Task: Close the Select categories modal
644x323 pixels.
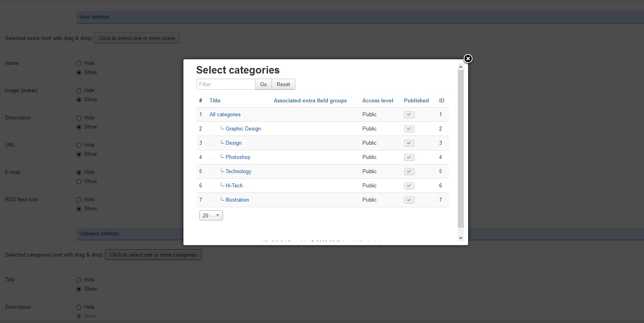Action: click(x=468, y=59)
